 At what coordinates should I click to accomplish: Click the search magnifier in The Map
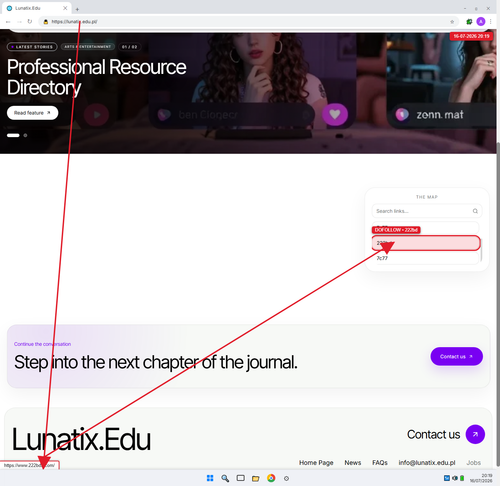coord(475,211)
